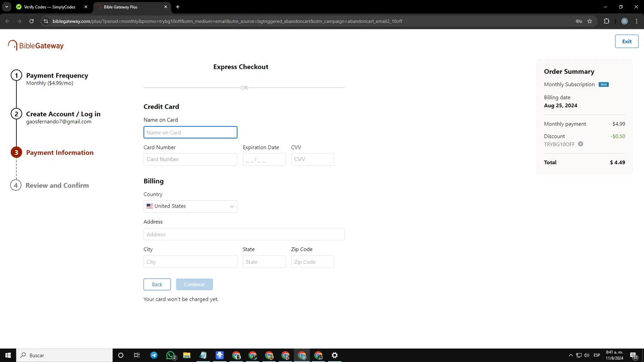644x362 pixels.
Task: Bookmark this page with the star icon
Action: click(590, 21)
